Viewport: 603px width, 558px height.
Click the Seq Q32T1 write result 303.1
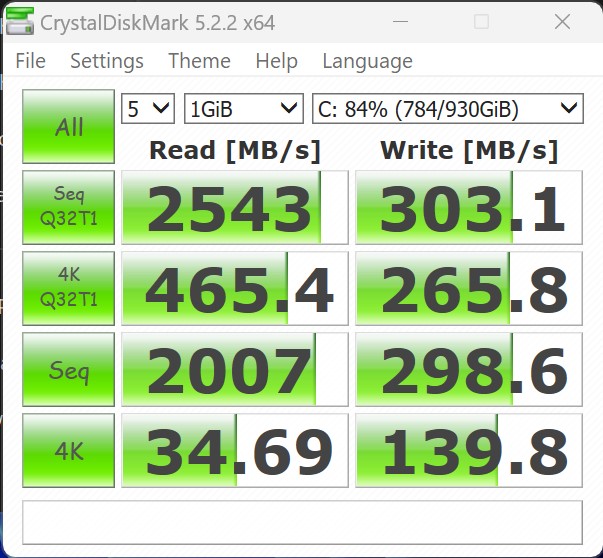click(x=469, y=207)
